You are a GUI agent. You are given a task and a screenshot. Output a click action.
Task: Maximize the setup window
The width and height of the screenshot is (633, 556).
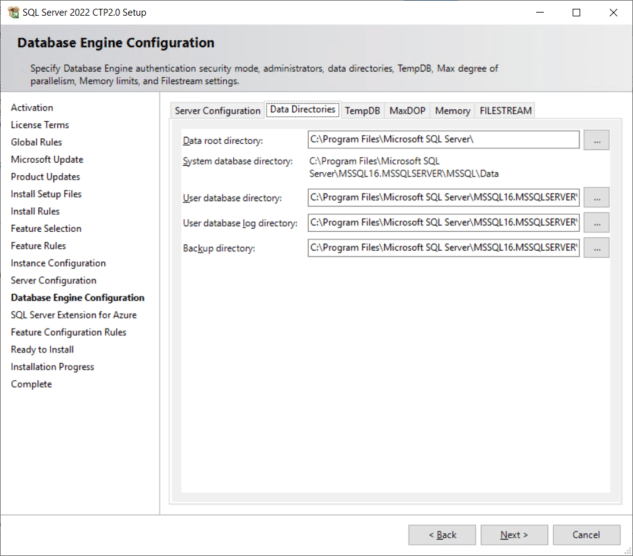[576, 13]
